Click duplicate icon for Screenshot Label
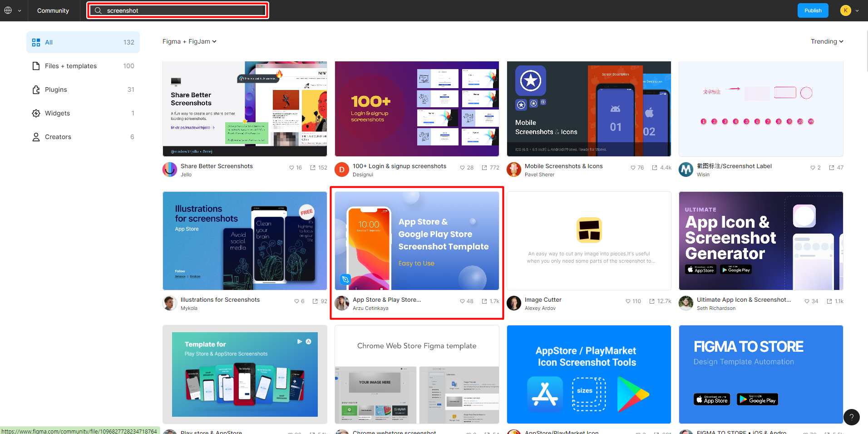Image resolution: width=868 pixels, height=434 pixels. 832,168
